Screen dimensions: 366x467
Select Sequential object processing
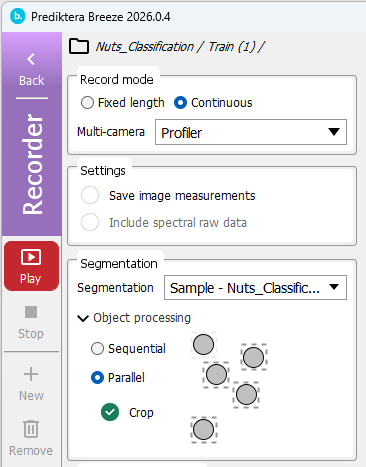pyautogui.click(x=128, y=349)
